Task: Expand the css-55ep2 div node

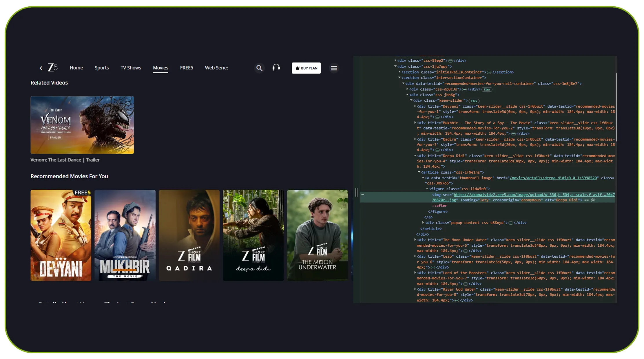Action: pyautogui.click(x=395, y=61)
